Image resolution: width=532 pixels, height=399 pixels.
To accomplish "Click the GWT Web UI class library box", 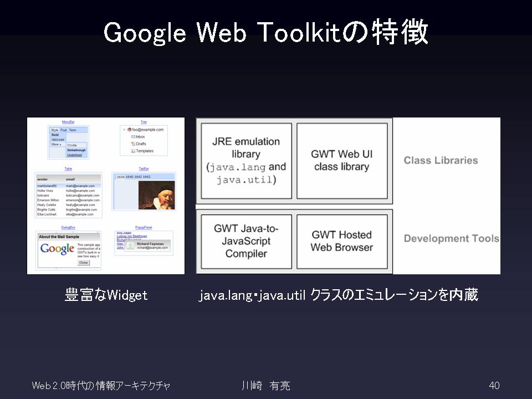I will [x=342, y=161].
